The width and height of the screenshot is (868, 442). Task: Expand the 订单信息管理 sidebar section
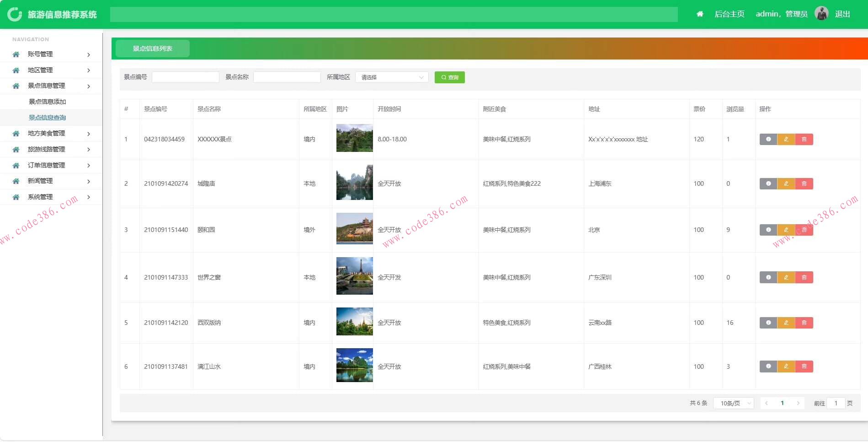tap(51, 165)
